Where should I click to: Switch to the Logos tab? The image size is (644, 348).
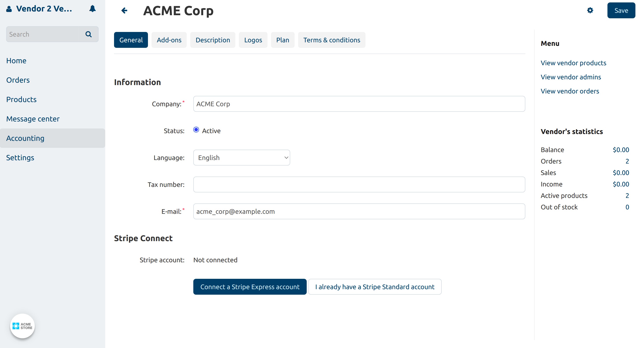[253, 40]
